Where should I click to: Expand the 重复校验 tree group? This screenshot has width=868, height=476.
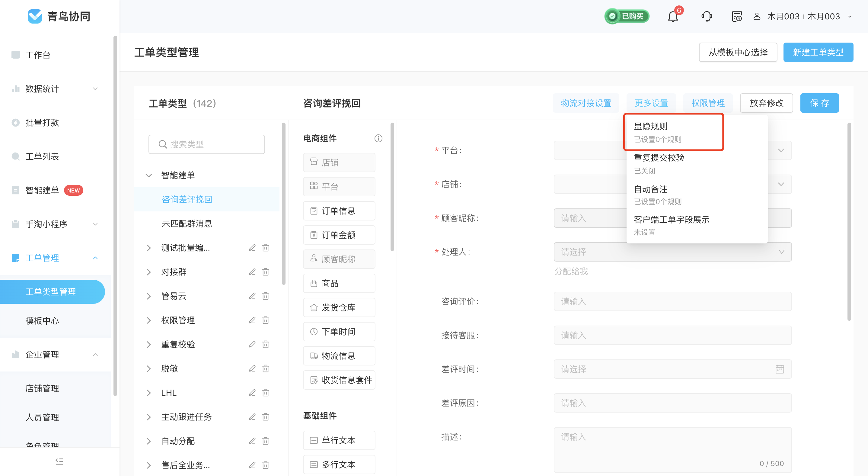click(148, 344)
